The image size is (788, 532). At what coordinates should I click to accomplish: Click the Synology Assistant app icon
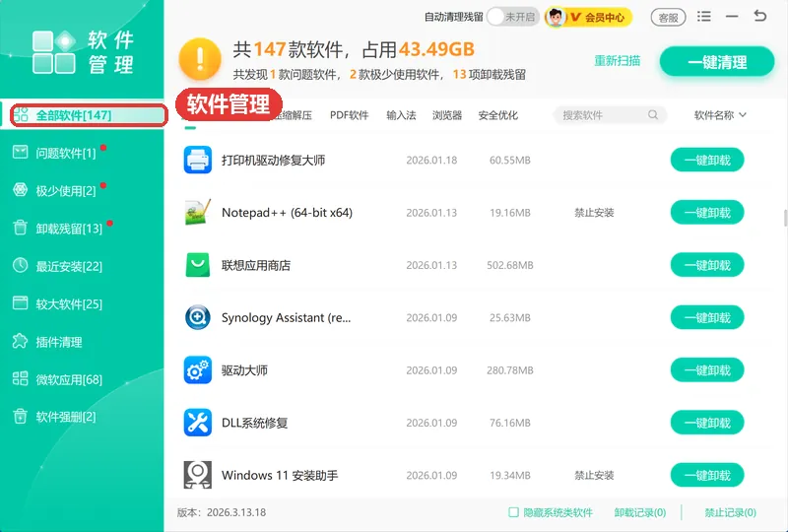(198, 317)
